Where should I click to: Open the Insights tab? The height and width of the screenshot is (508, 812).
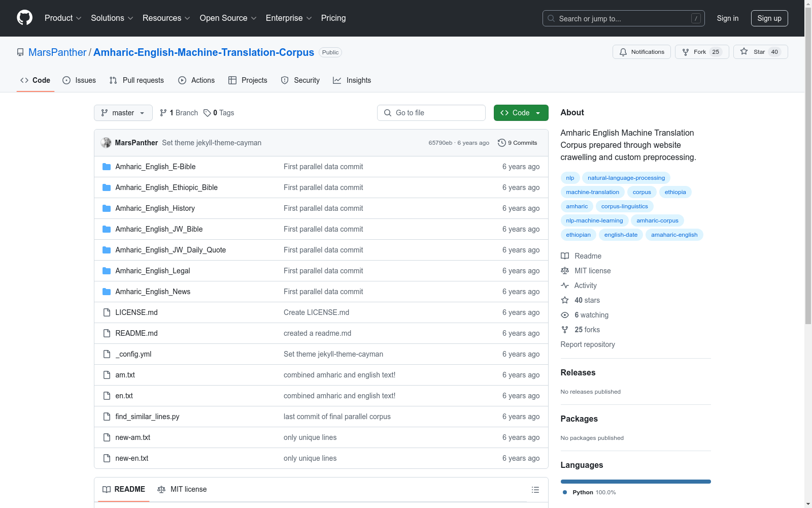tap(352, 80)
